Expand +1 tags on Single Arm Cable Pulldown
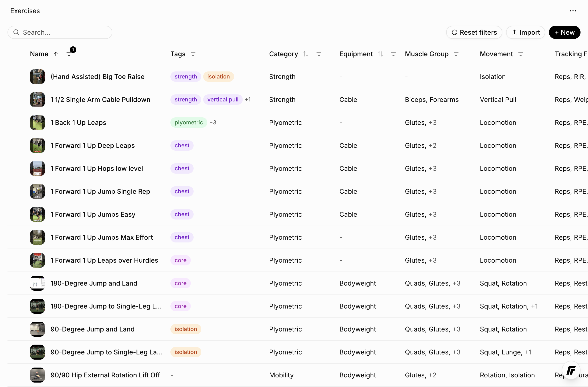 pyautogui.click(x=248, y=100)
